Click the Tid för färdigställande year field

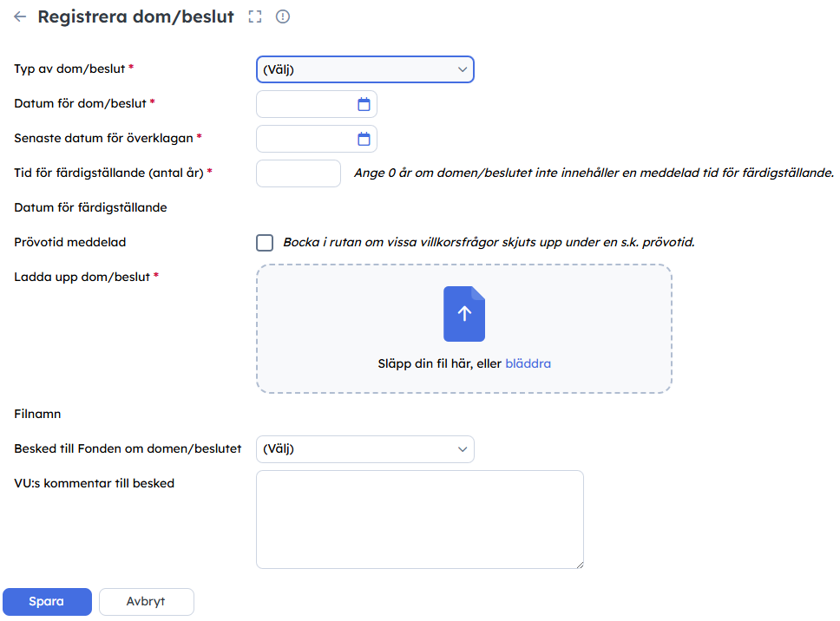coord(299,173)
